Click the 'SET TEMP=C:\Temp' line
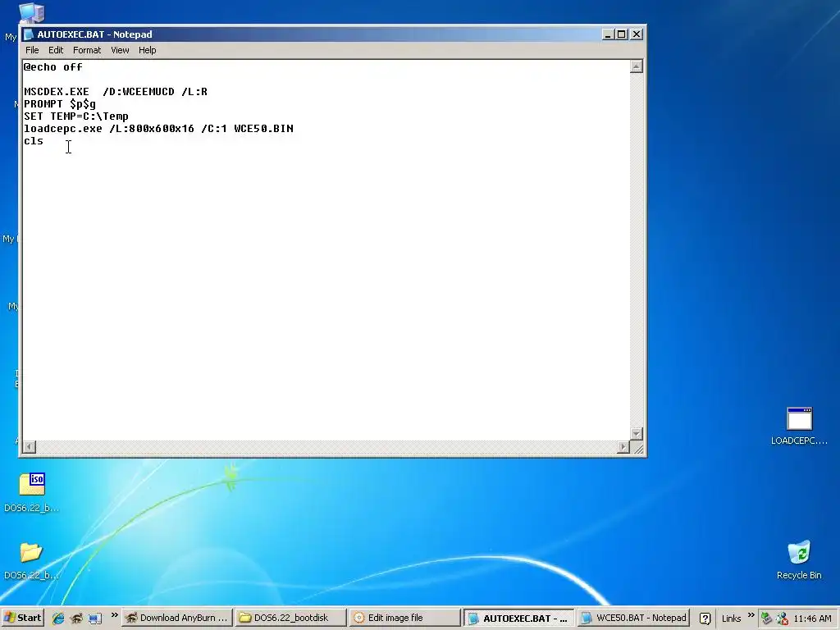 click(76, 116)
